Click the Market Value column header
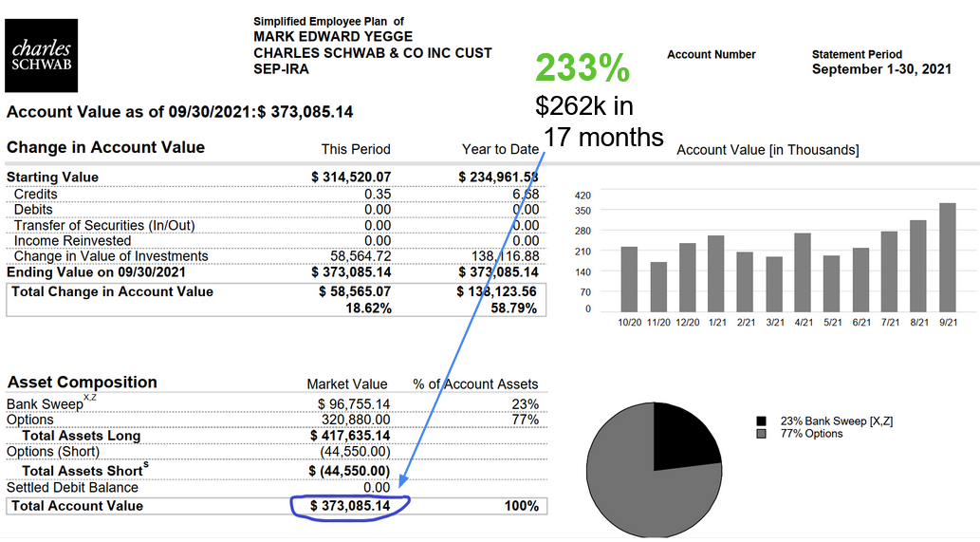 tap(347, 384)
